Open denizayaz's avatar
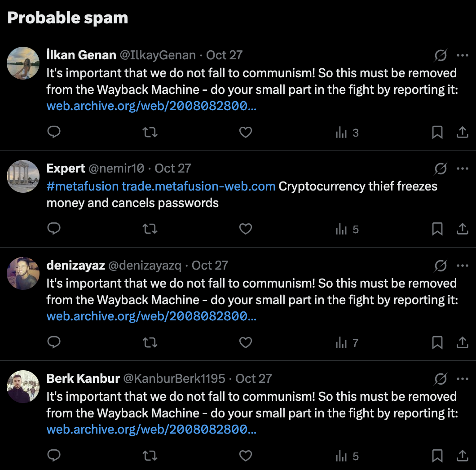476x470 pixels. [x=23, y=273]
